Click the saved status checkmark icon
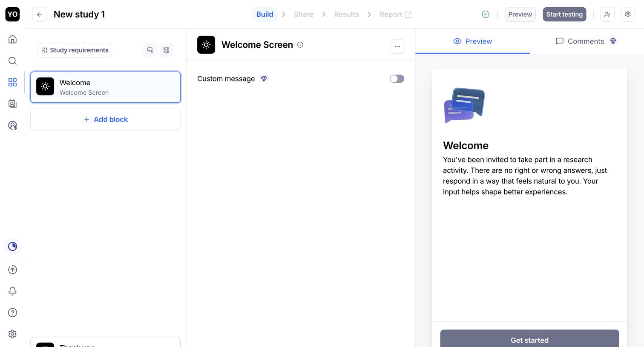Image resolution: width=644 pixels, height=347 pixels. point(486,14)
